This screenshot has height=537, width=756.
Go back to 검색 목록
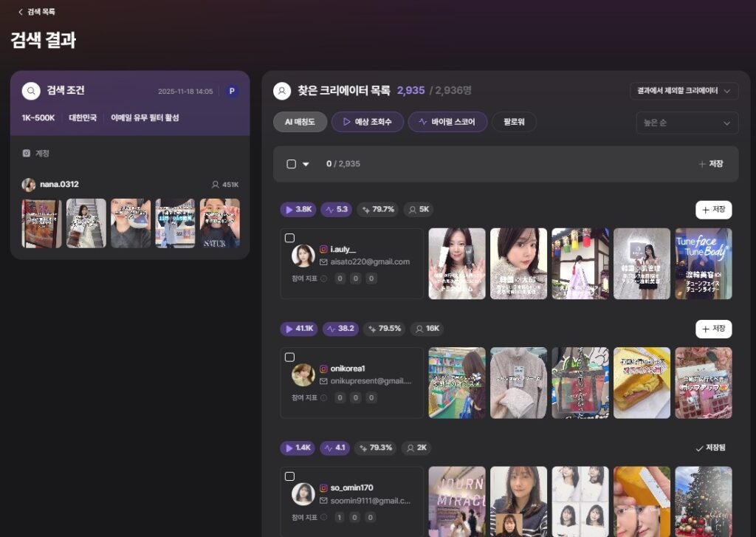tap(36, 12)
